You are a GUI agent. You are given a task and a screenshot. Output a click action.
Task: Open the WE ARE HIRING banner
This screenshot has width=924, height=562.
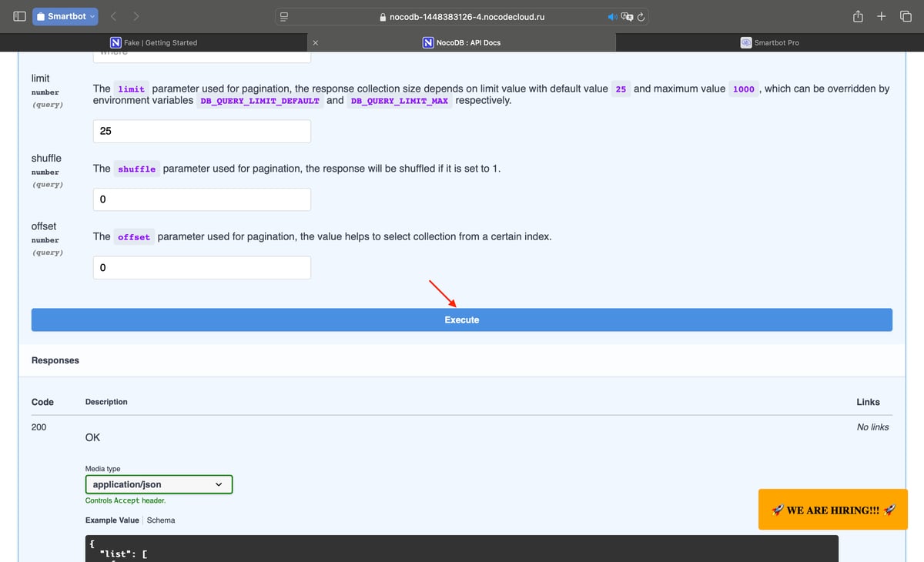[x=833, y=510]
